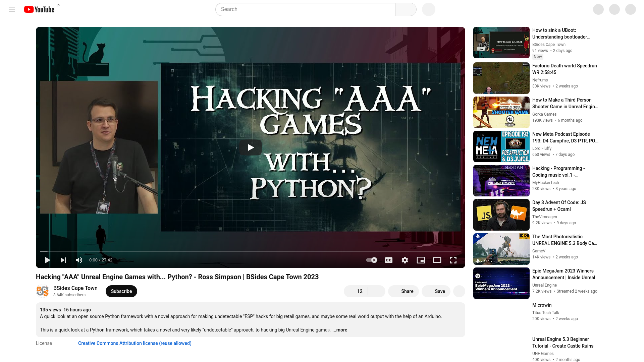This screenshot has height=362, width=644.
Task: Open Unreal Engine 5.3 Beginner Tutorial title
Action: pyautogui.click(x=563, y=343)
